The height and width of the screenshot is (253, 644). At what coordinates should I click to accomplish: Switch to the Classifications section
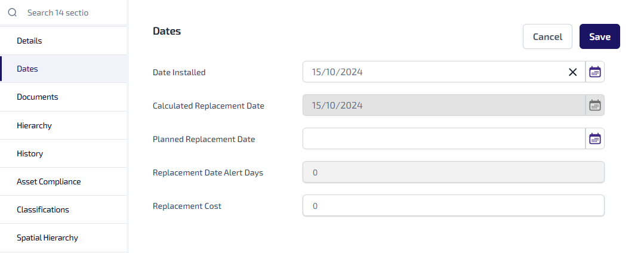[x=63, y=209]
